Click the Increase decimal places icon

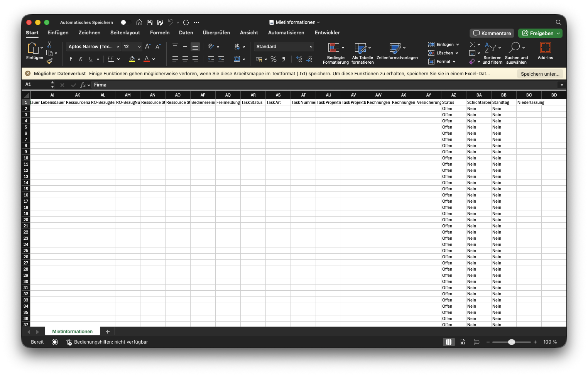299,59
